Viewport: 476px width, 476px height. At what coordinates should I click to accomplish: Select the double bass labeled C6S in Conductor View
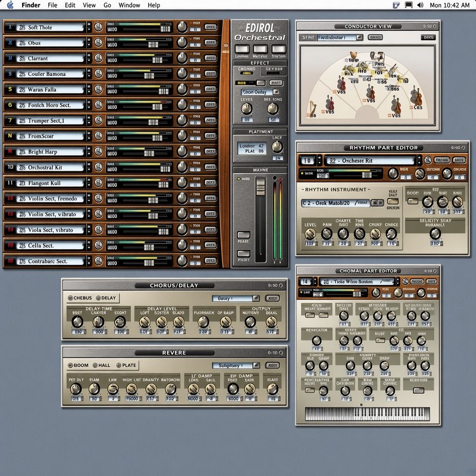(416, 96)
